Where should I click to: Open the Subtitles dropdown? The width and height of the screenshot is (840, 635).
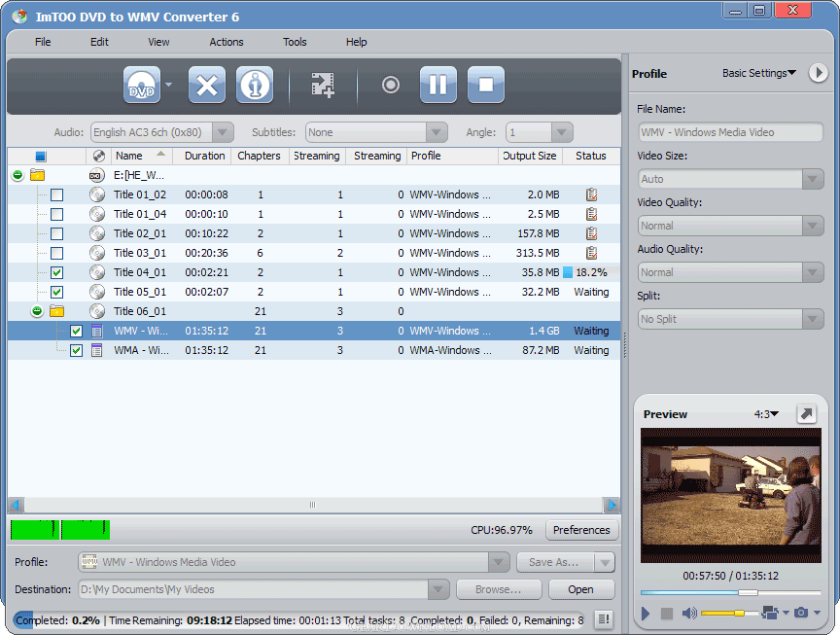(437, 132)
